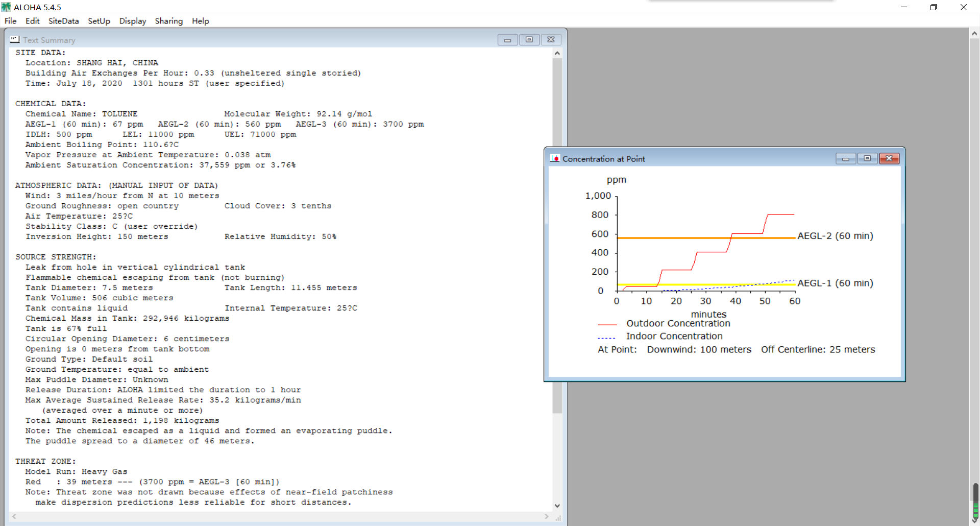Viewport: 980px width, 526px height.
Task: Click Text Summary horizontal scroll right arrow
Action: [547, 516]
